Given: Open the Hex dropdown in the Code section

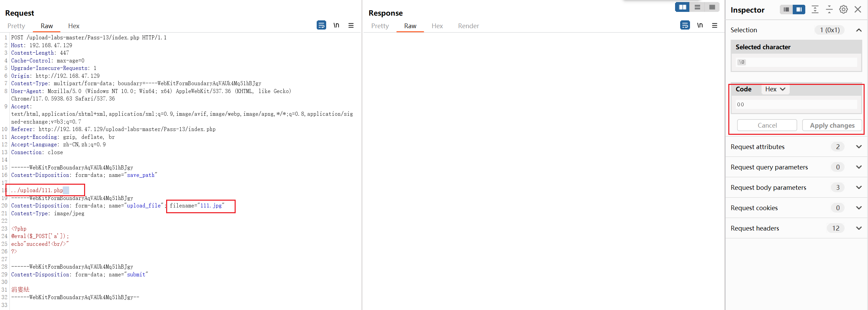Looking at the screenshot, I should pyautogui.click(x=775, y=89).
